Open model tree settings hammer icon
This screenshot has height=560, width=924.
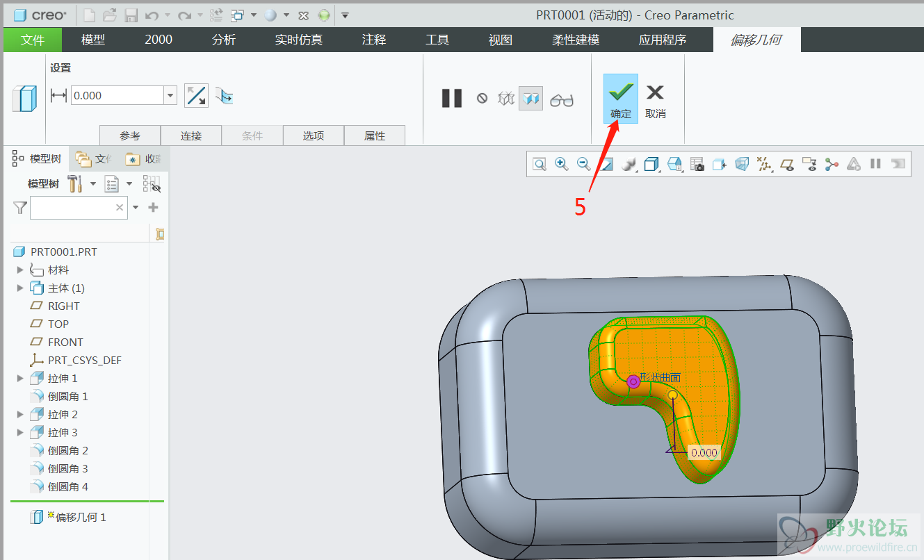pyautogui.click(x=75, y=184)
